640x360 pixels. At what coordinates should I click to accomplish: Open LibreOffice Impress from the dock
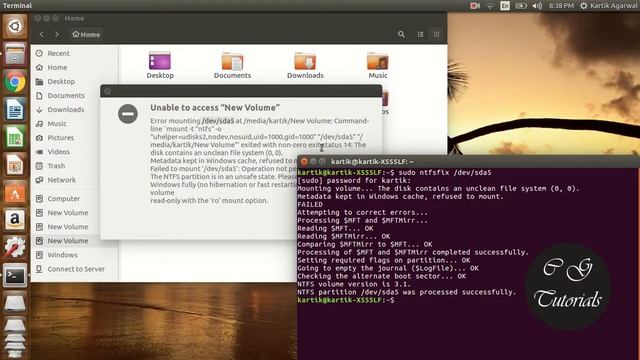(15, 165)
